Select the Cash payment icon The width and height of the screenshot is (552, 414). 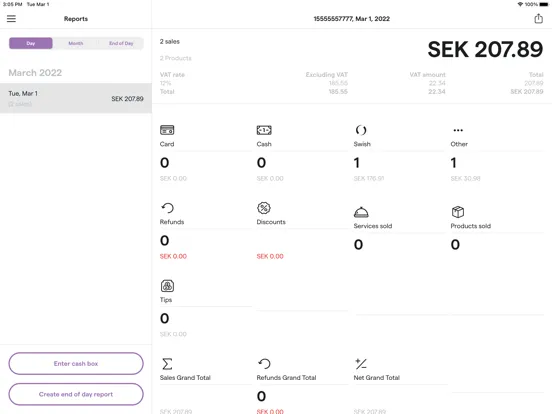pyautogui.click(x=264, y=130)
